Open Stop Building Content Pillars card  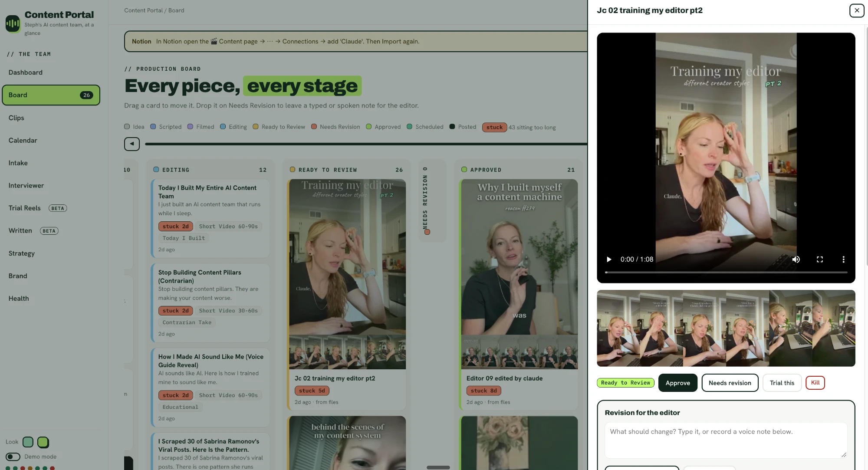tap(210, 302)
